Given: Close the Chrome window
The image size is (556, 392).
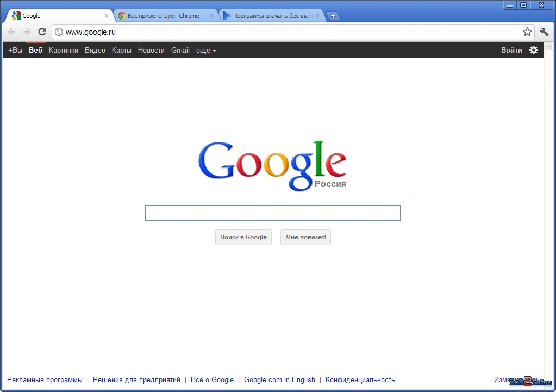Looking at the screenshot, I should pyautogui.click(x=541, y=5).
